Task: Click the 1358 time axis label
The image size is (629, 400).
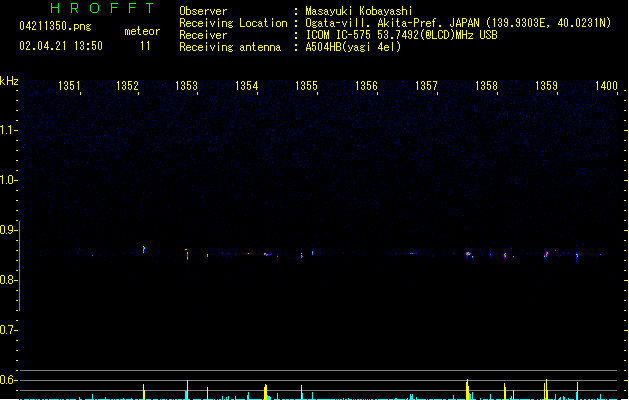Action: pos(486,86)
